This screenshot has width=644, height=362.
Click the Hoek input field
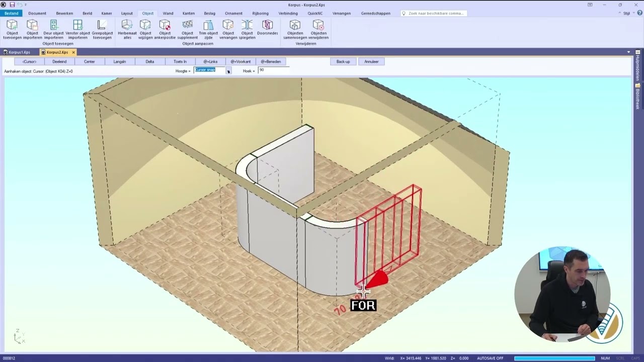(x=274, y=70)
